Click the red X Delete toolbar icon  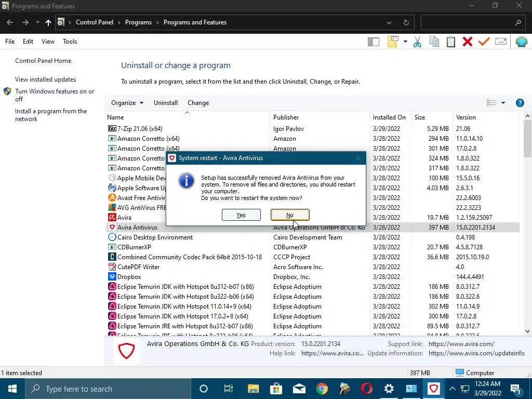tap(468, 42)
